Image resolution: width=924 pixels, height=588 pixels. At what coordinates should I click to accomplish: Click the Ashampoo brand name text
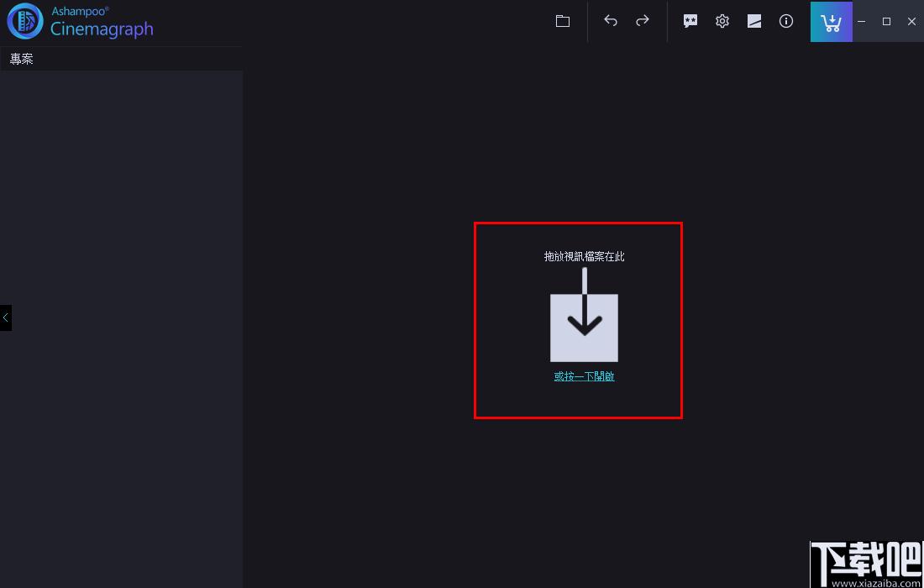coord(80,11)
